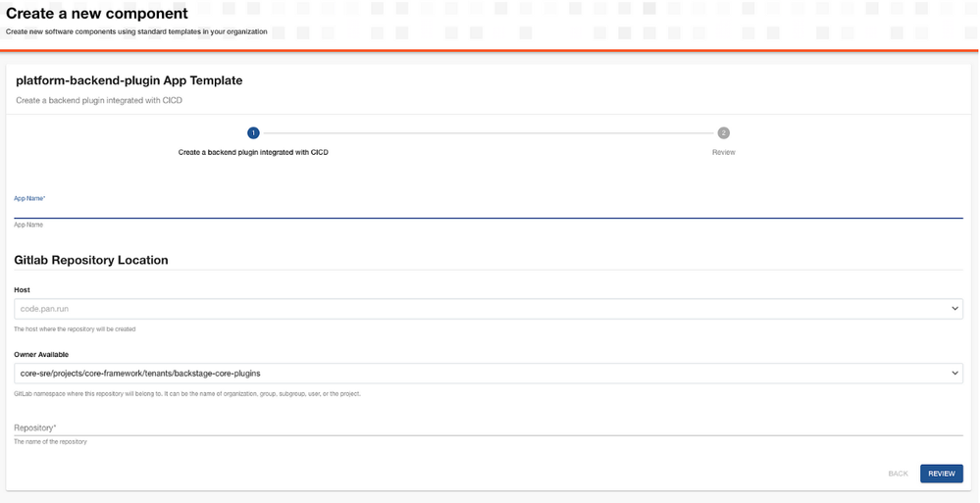Go to the Review step label
This screenshot has height=503, width=980.
tap(723, 153)
